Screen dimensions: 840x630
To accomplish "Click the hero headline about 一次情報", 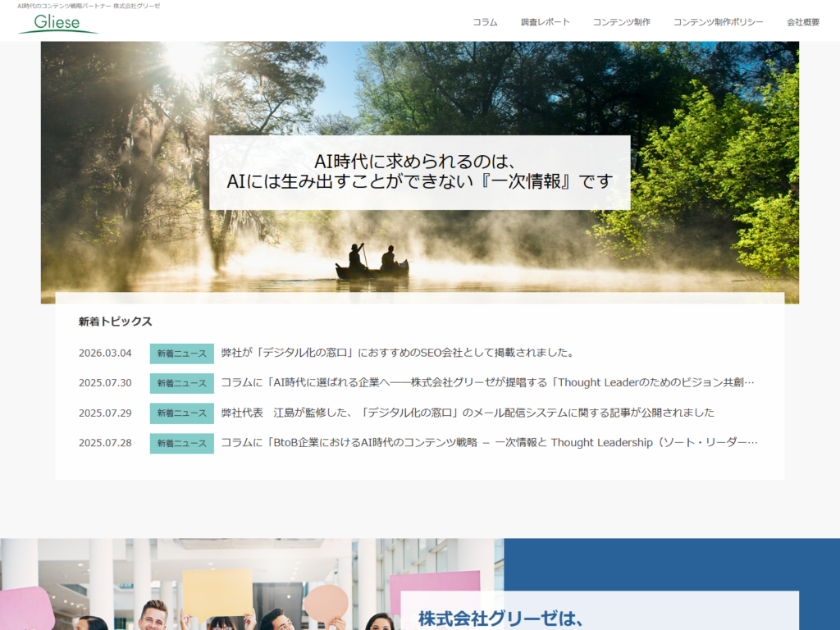I will 419,172.
